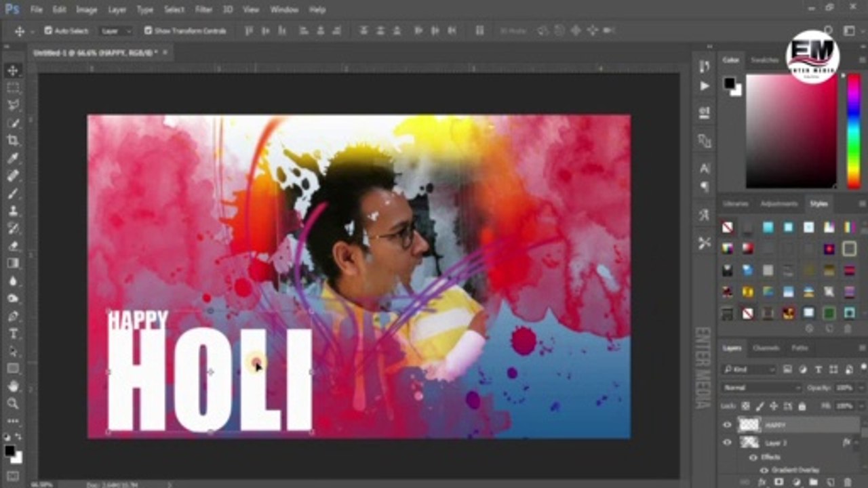
Task: Switch to the Swatches tab
Action: click(x=765, y=60)
